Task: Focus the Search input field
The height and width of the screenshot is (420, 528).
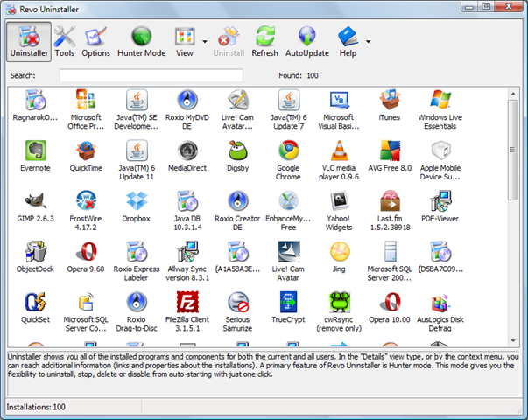Action: pyautogui.click(x=151, y=75)
